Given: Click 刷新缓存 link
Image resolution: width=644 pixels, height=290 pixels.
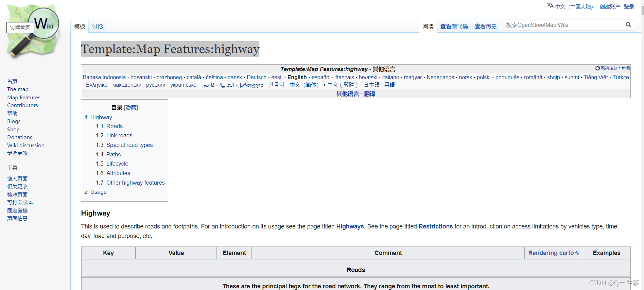Looking at the screenshot, I should tap(609, 68).
